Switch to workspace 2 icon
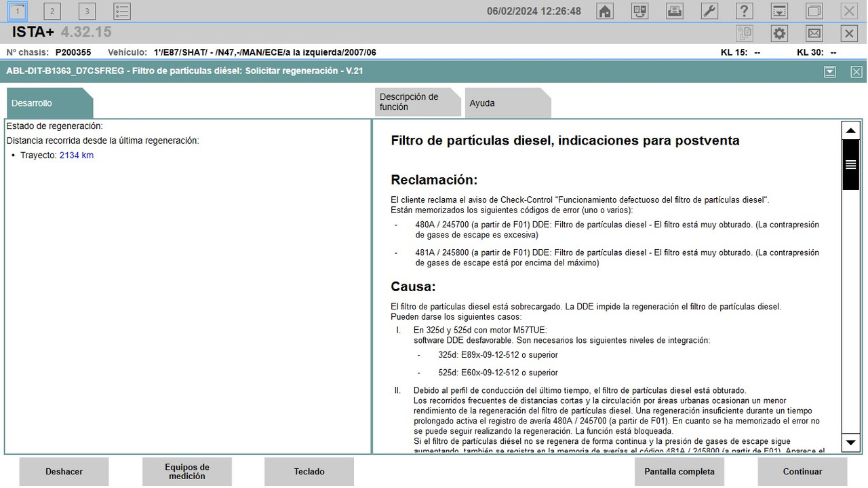868x488 pixels. [x=52, y=11]
